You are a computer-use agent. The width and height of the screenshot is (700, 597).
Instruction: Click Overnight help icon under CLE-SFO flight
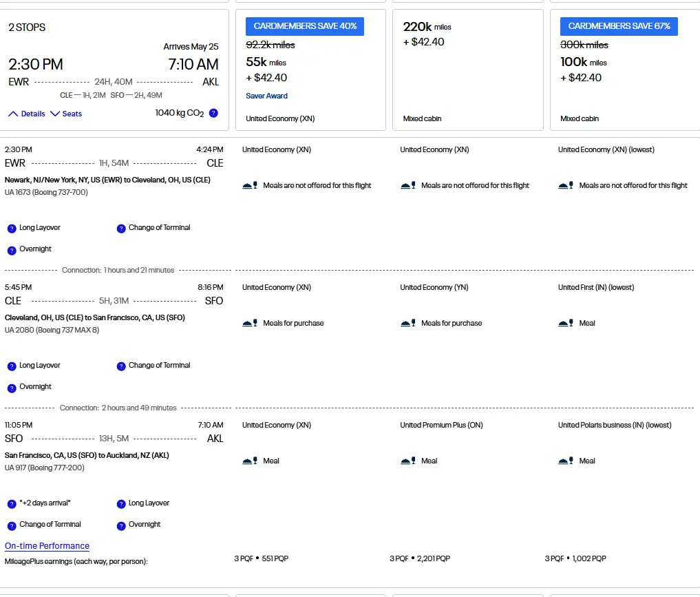[x=12, y=388]
